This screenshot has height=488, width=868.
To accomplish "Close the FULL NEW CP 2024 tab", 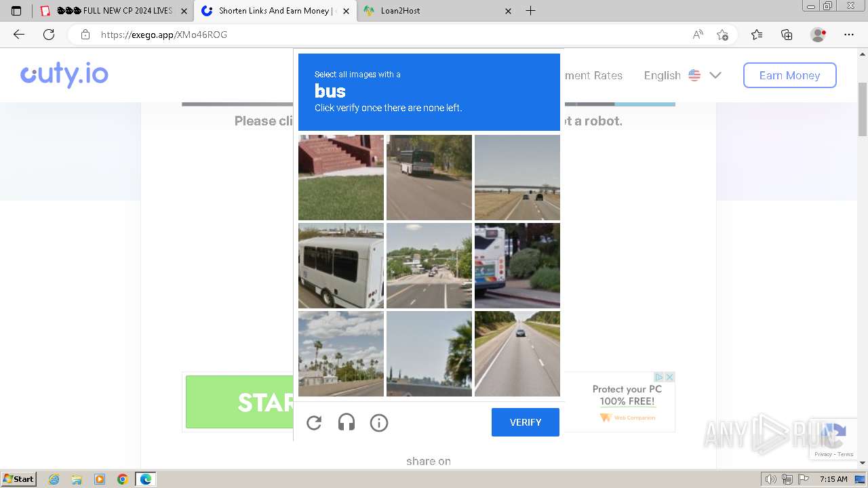I will click(x=183, y=11).
